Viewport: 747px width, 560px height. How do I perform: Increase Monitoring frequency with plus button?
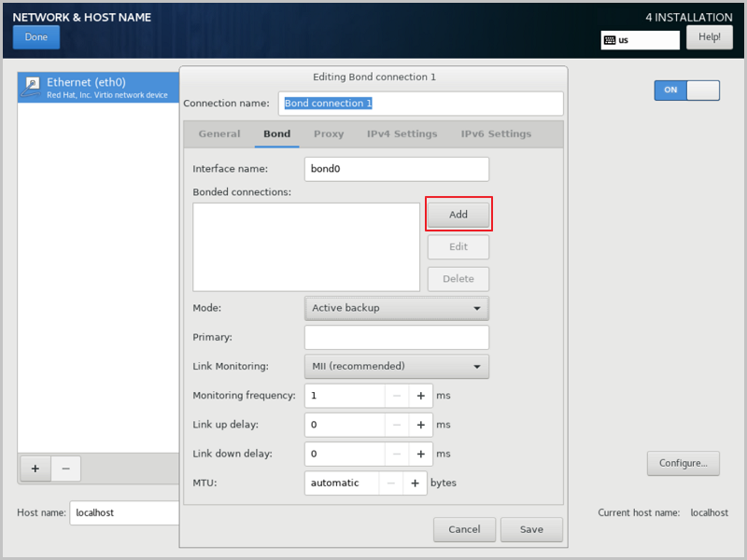pos(420,396)
